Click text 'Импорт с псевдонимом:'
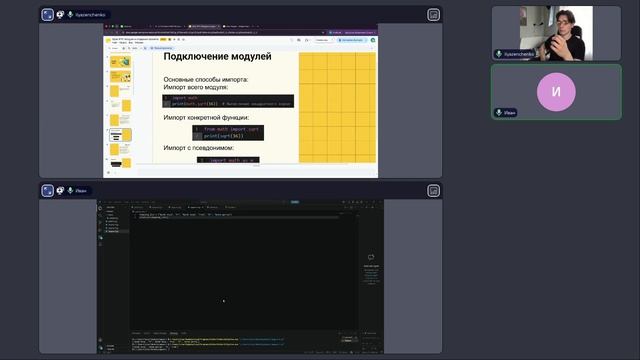The width and height of the screenshot is (640, 360). 198,148
